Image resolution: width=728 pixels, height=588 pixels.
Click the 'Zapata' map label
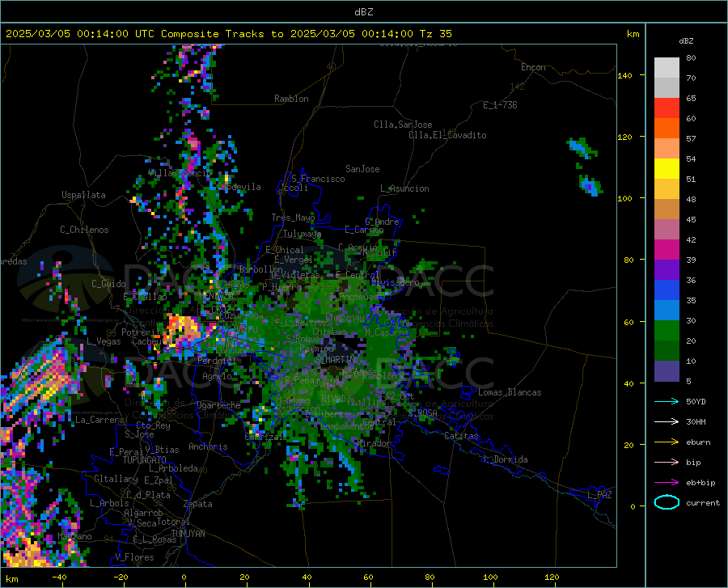click(x=198, y=504)
